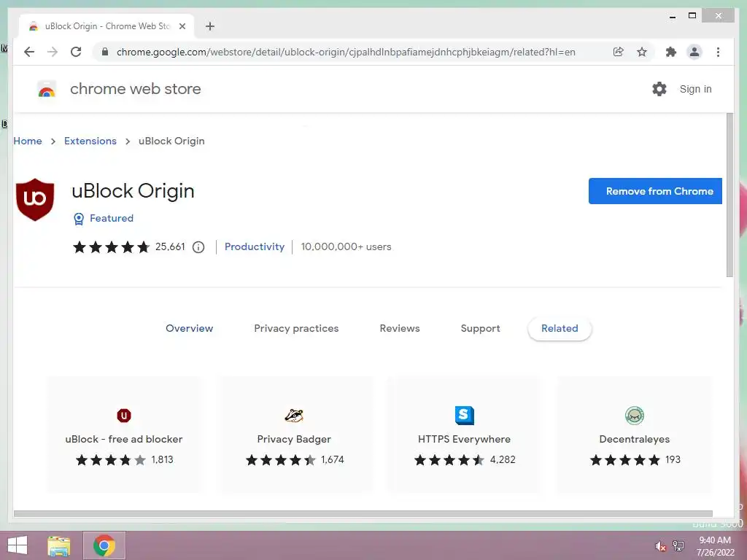
Task: Click the 25,661 ratings count
Action: coord(170,246)
